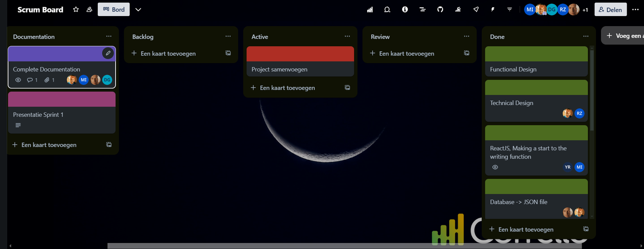
Task: Click DG avatar in board header
Action: click(552, 10)
